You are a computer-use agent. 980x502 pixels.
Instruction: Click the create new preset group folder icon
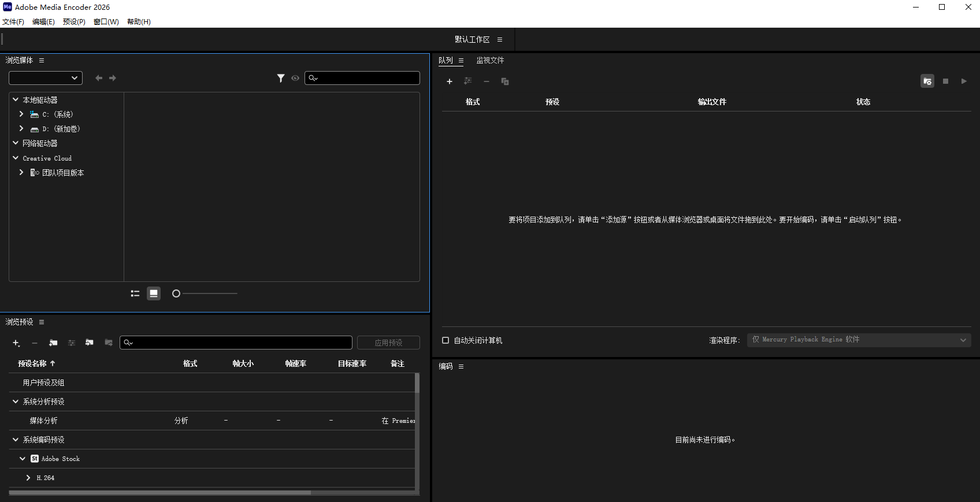(53, 343)
